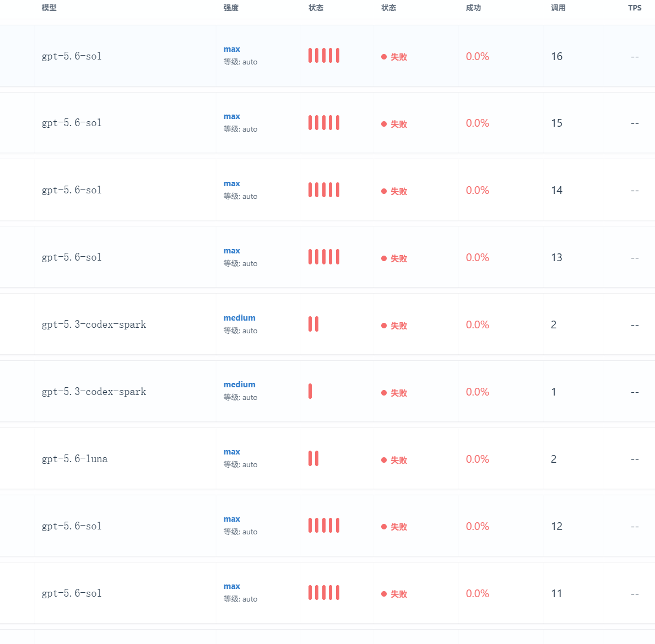Click the TPS column header
Viewport: 655px width, 644px height.
coord(635,8)
